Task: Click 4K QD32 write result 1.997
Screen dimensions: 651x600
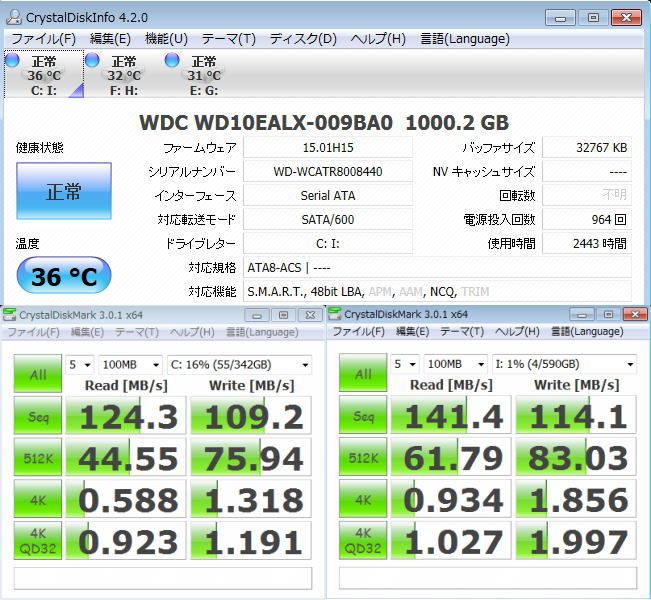Action: coord(576,541)
